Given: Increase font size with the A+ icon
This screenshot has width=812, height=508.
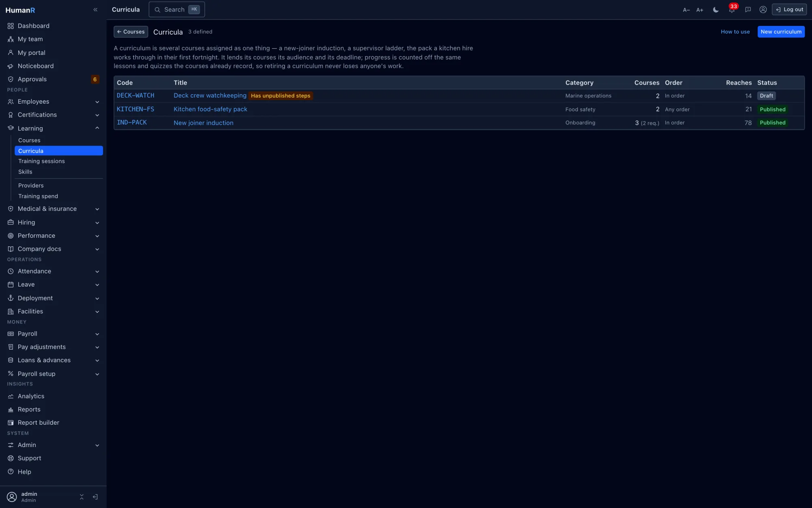Looking at the screenshot, I should 700,10.
